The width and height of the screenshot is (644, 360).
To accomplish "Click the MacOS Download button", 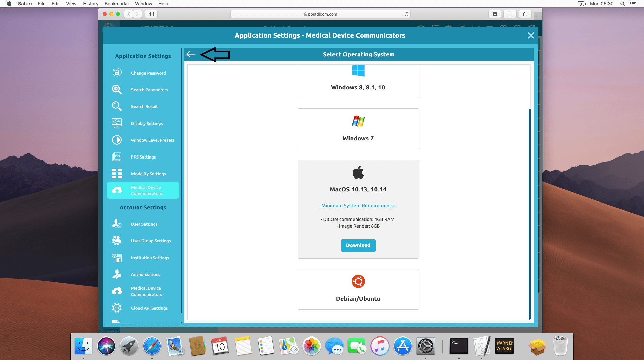I will point(358,245).
